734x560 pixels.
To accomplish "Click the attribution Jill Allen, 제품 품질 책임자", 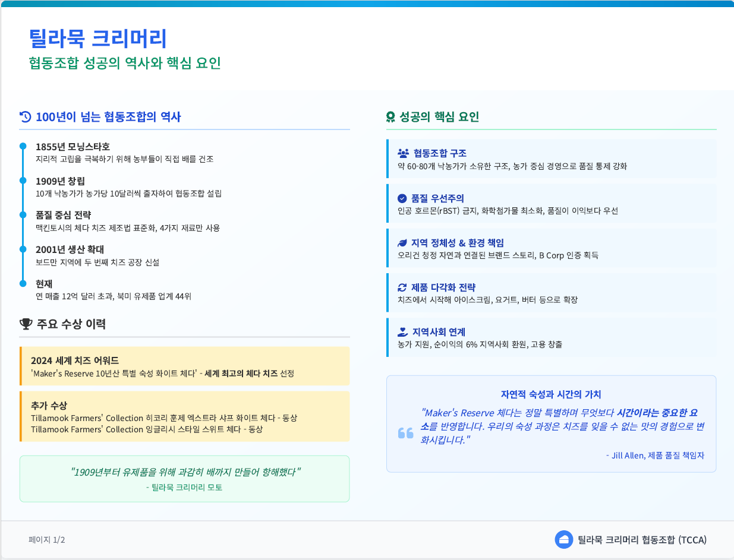I will [x=655, y=455].
